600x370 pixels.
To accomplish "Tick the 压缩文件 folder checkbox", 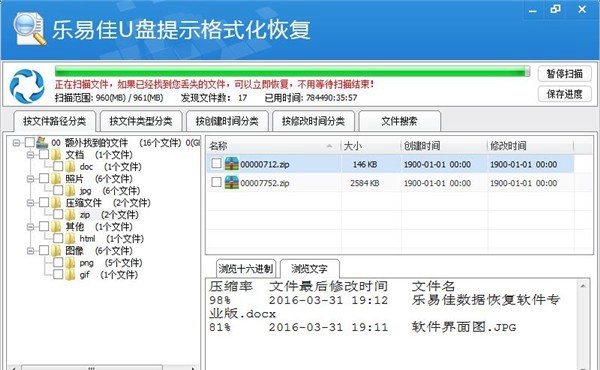I will (x=44, y=202).
